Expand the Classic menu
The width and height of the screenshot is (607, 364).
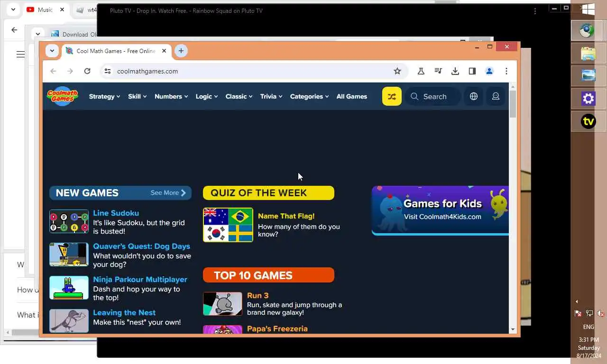pyautogui.click(x=239, y=96)
